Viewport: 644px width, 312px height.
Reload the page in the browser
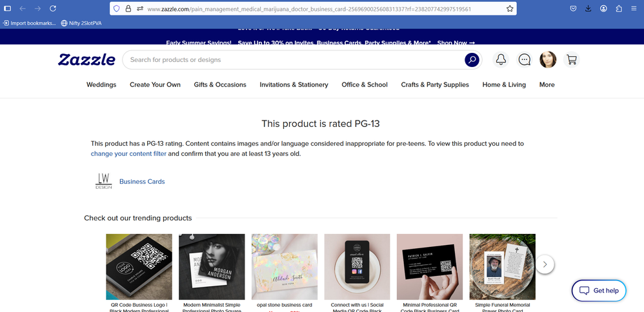(x=52, y=8)
